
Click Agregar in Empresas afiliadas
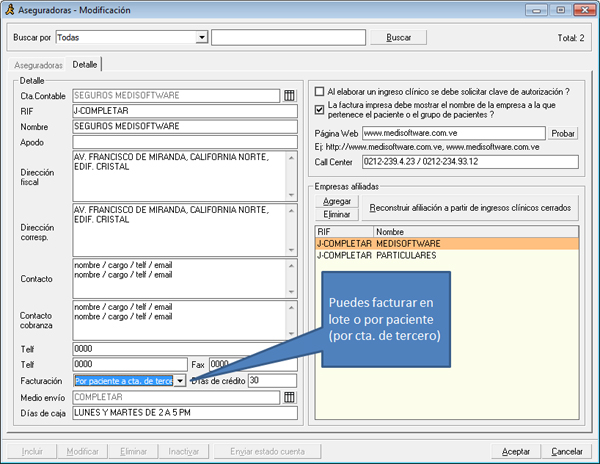338,201
